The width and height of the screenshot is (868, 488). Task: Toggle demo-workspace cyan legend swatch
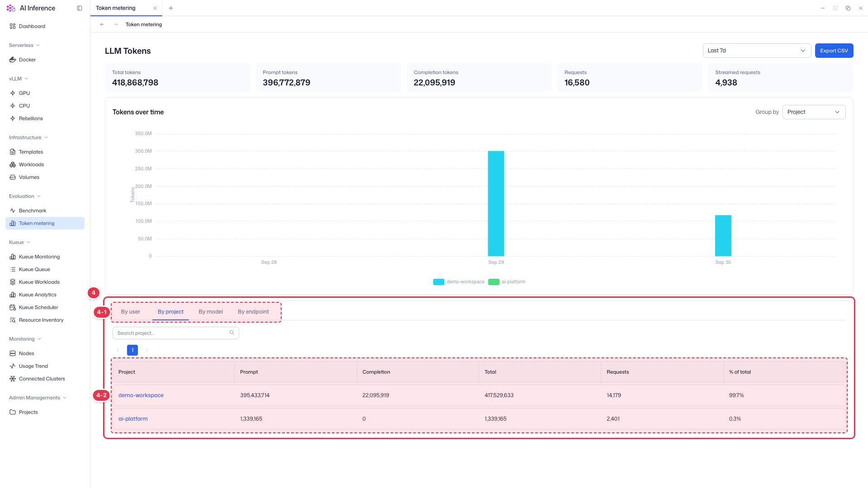point(439,282)
